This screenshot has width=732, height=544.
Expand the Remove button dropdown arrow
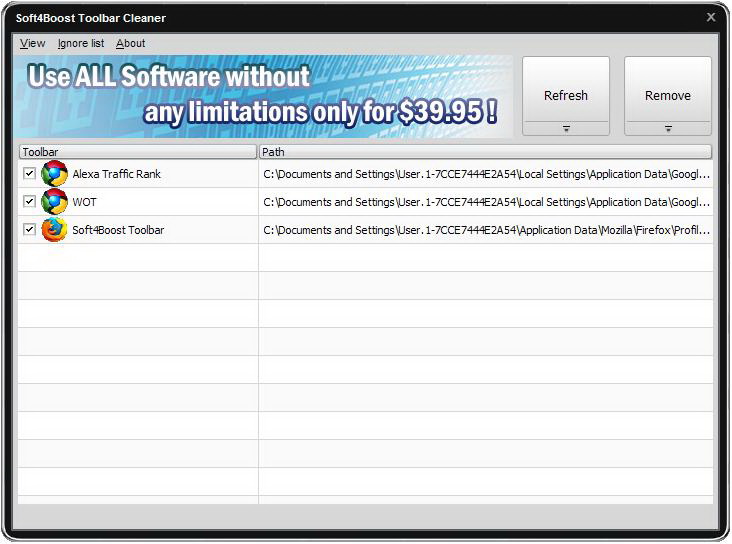(668, 128)
